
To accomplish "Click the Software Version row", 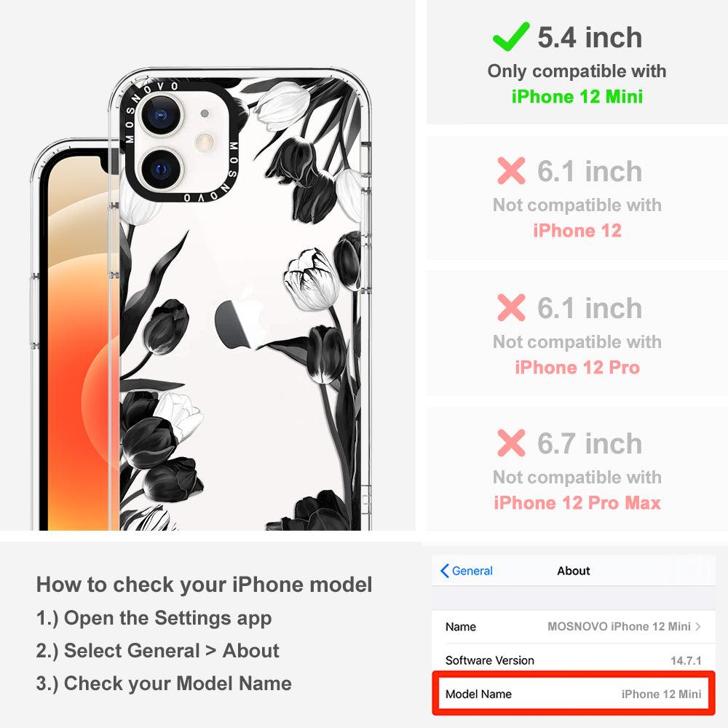I will click(x=574, y=660).
